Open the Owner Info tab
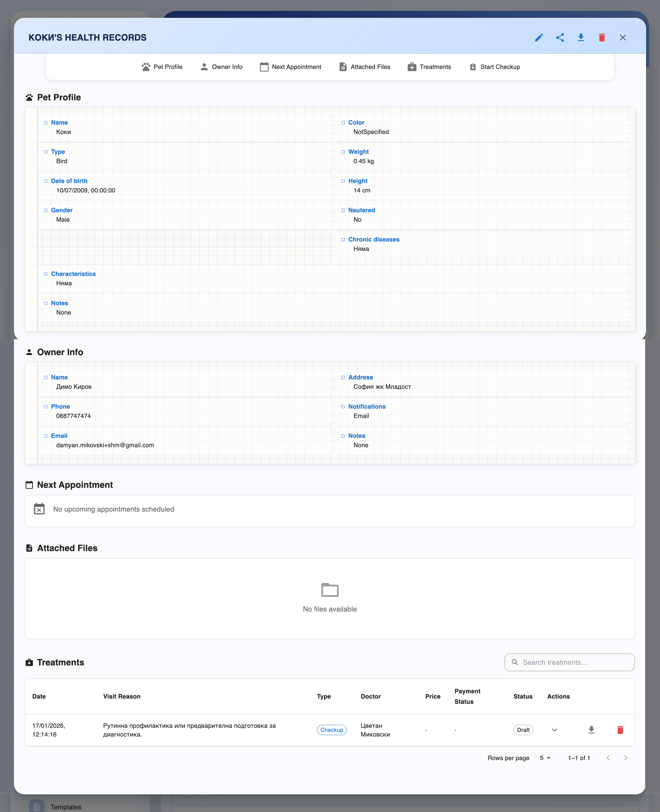660x812 pixels. click(221, 67)
